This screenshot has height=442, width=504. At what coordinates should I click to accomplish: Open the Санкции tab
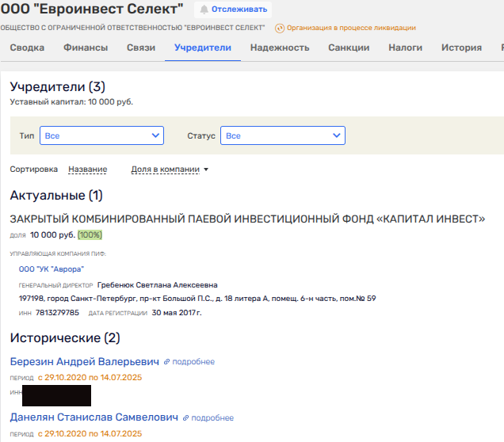point(349,48)
